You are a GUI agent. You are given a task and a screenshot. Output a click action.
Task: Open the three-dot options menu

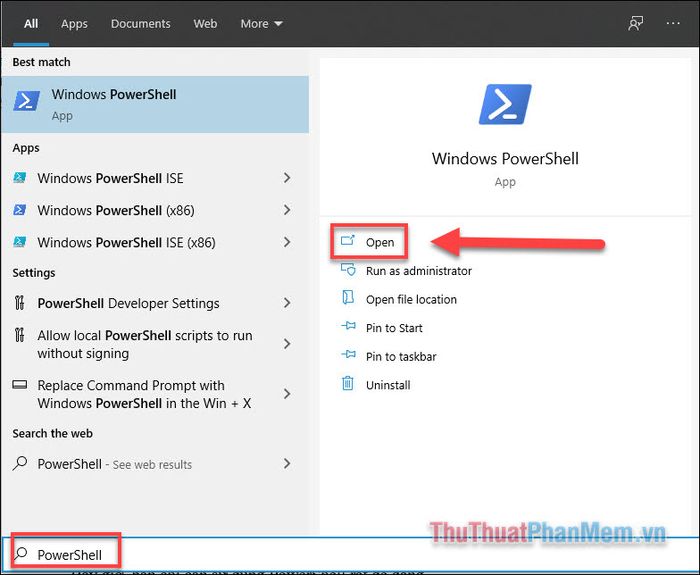(x=673, y=23)
